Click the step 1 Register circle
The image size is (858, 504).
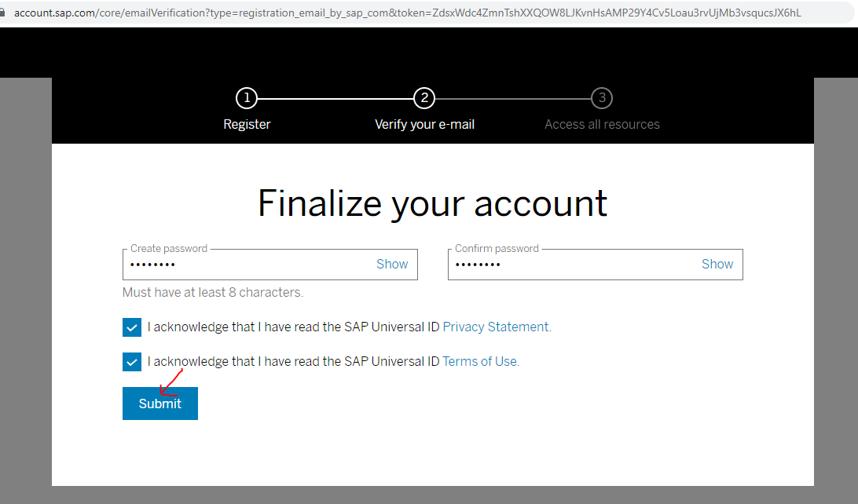point(247,98)
